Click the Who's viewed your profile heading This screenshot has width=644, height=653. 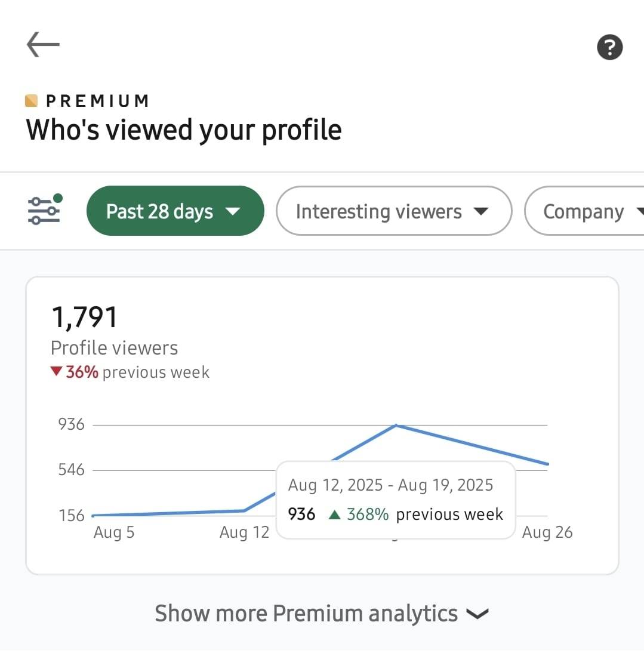(x=184, y=130)
